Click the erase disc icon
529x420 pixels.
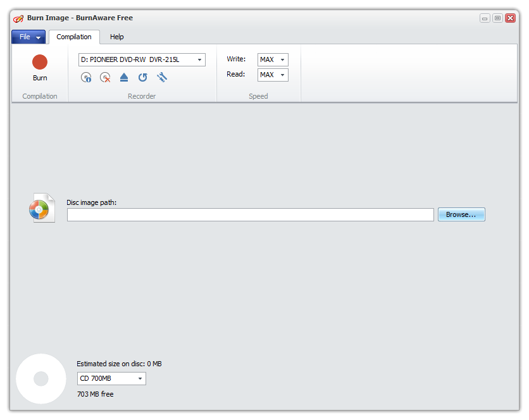105,78
